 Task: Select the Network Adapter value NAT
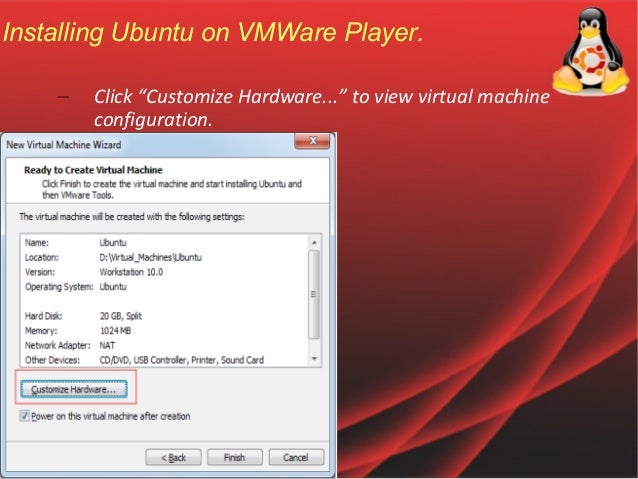[x=107, y=345]
